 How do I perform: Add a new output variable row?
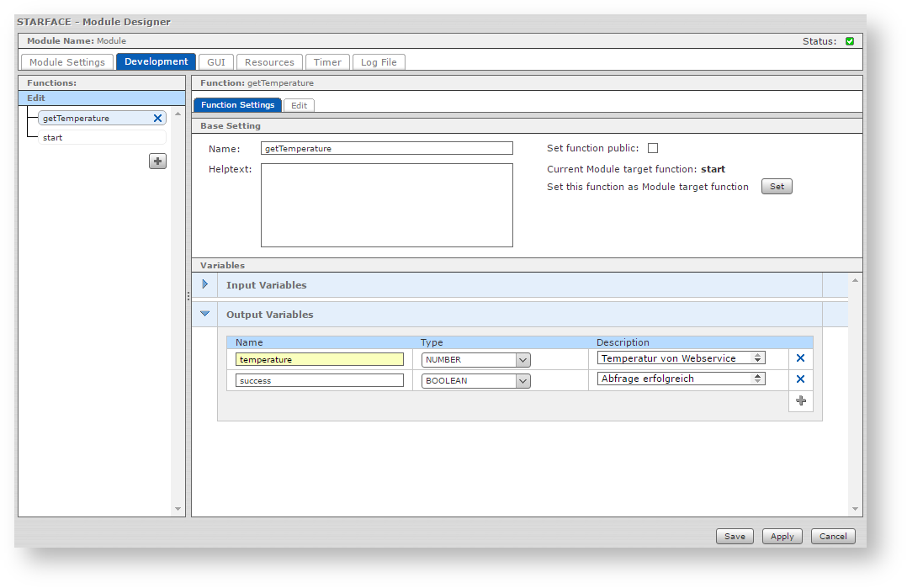tap(800, 400)
